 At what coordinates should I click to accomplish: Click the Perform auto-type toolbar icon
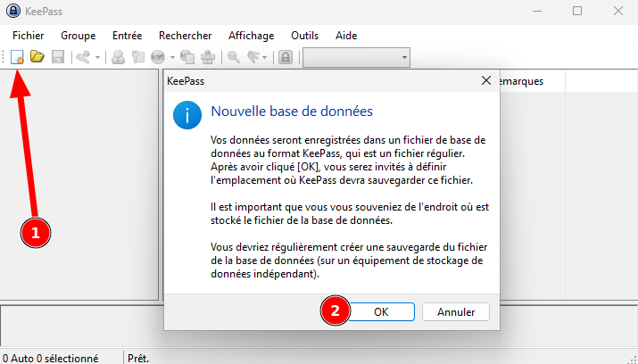pos(208,57)
